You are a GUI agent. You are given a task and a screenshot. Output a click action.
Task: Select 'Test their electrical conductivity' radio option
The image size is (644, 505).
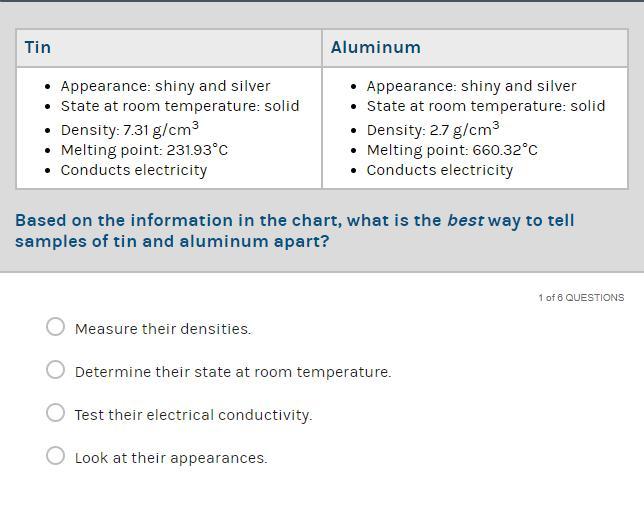(55, 413)
